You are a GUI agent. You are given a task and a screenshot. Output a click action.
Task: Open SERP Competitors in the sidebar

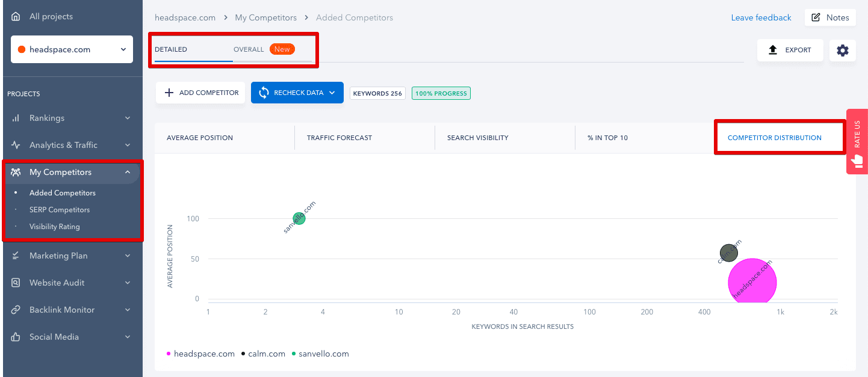(x=60, y=210)
